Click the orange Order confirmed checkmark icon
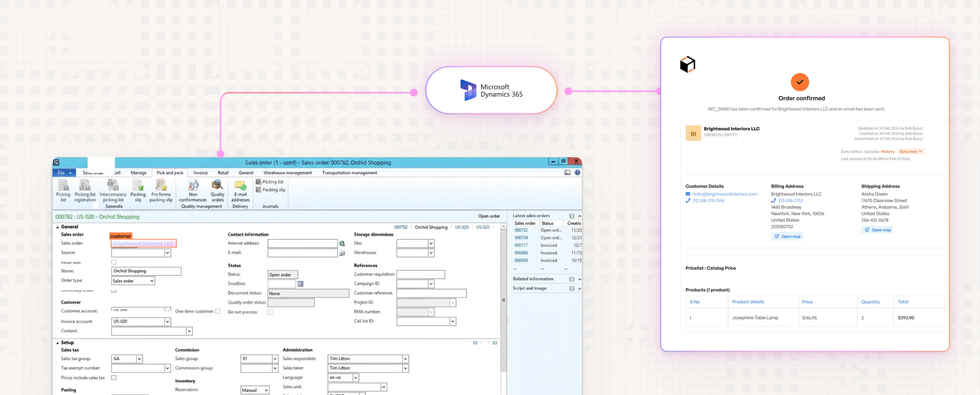Screen dimensions: 980x395 pyautogui.click(x=800, y=82)
